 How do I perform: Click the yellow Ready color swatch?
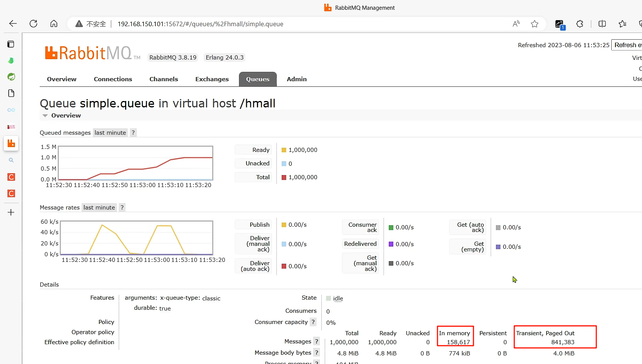284,150
